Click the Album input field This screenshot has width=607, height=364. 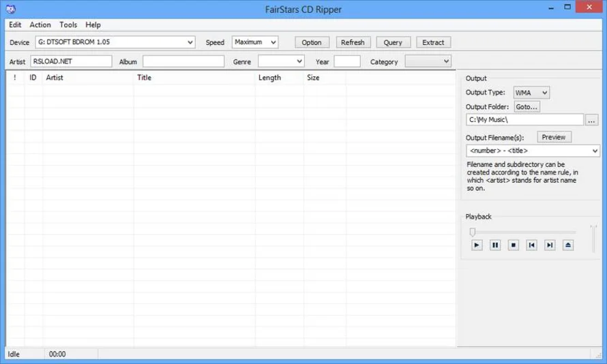(183, 61)
